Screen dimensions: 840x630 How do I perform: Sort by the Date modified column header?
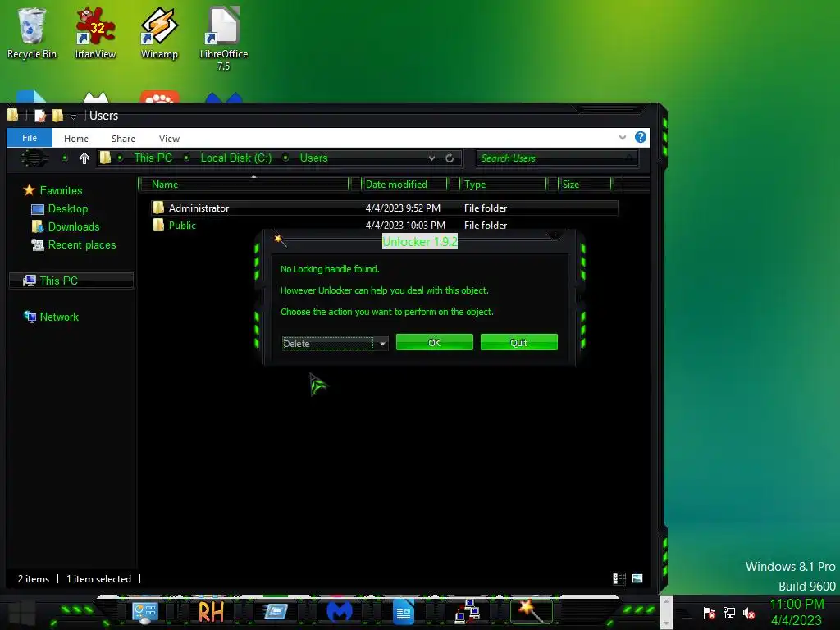(x=404, y=185)
